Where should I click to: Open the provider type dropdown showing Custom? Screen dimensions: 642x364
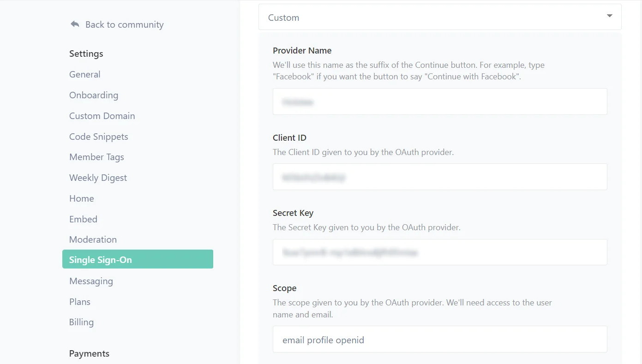tap(439, 17)
